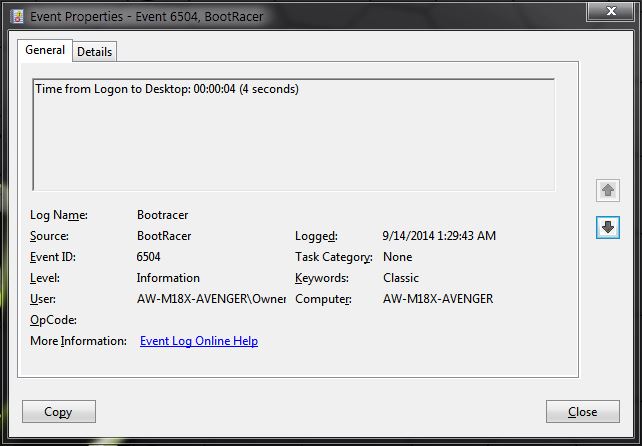
Task: Click the User value AW-M18X-AVENGER\Owner
Action: tap(211, 299)
